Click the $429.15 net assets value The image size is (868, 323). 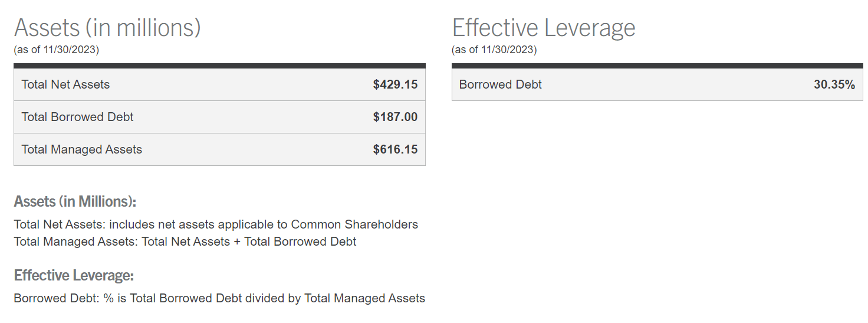[x=395, y=84]
